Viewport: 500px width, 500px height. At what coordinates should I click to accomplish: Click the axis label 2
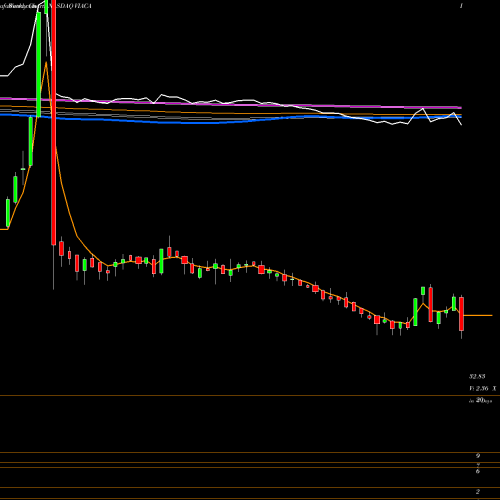(x=478, y=492)
